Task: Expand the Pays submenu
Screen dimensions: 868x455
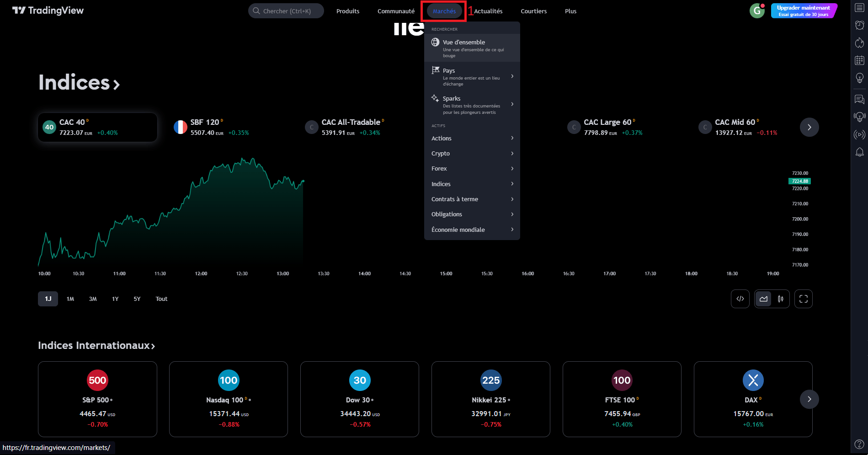Action: (x=472, y=76)
